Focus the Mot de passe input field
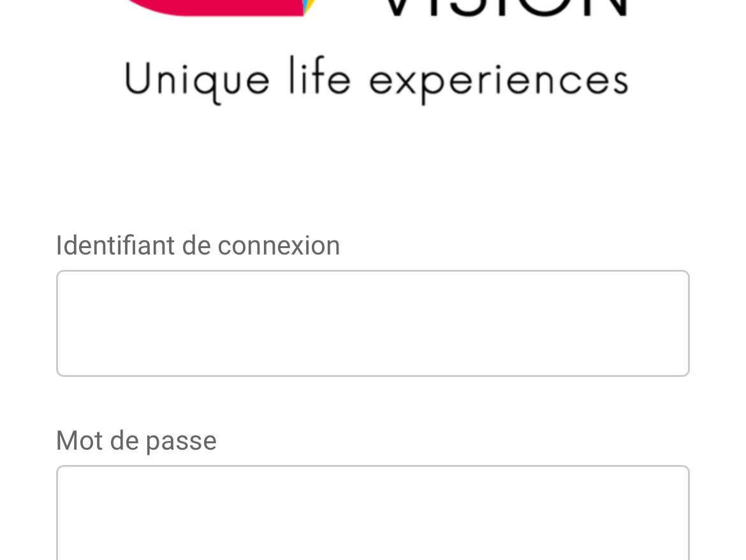Image resolution: width=746 pixels, height=560 pixels. click(372, 513)
